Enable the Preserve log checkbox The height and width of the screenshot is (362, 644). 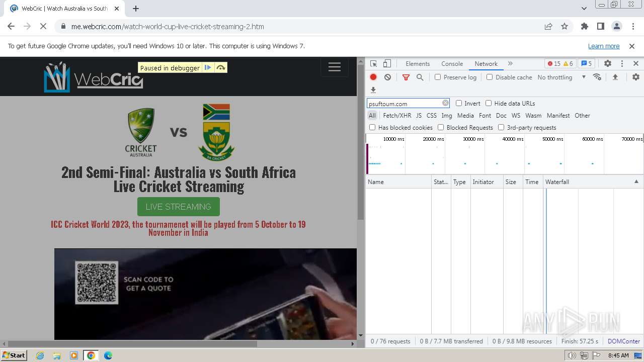pyautogui.click(x=438, y=77)
